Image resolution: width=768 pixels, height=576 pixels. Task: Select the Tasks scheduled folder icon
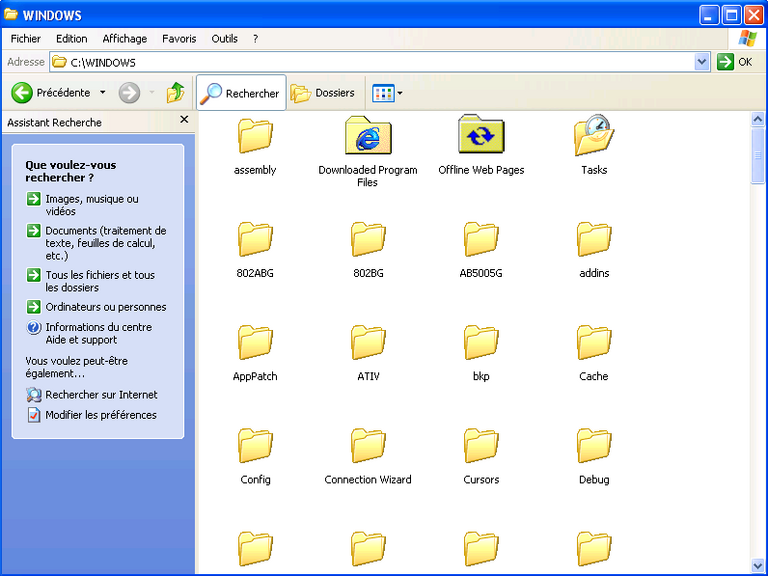tap(594, 135)
